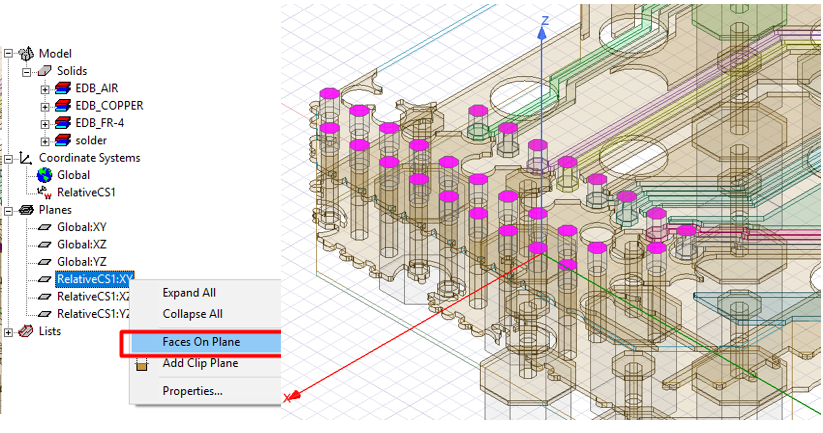Screen dimensions: 823x433
Task: Click the blue Z axis arrow in viewport
Action: click(x=543, y=35)
